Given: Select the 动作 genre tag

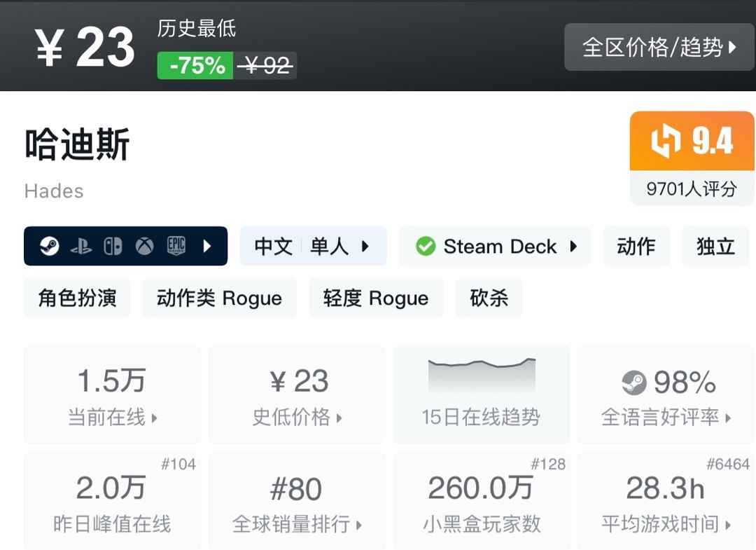Looking at the screenshot, I should point(636,247).
